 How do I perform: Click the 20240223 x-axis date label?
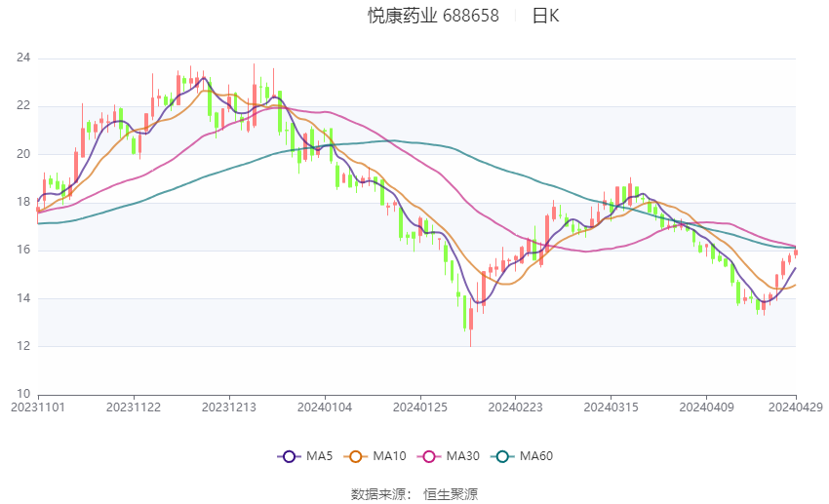pos(515,406)
